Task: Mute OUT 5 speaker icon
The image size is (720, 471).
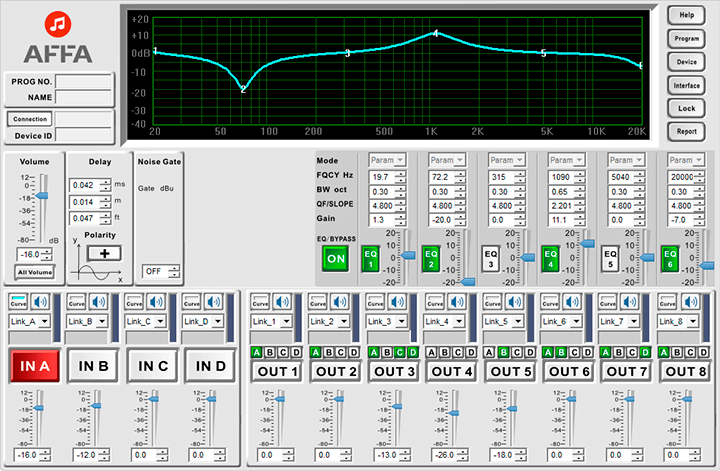Action: point(515,302)
